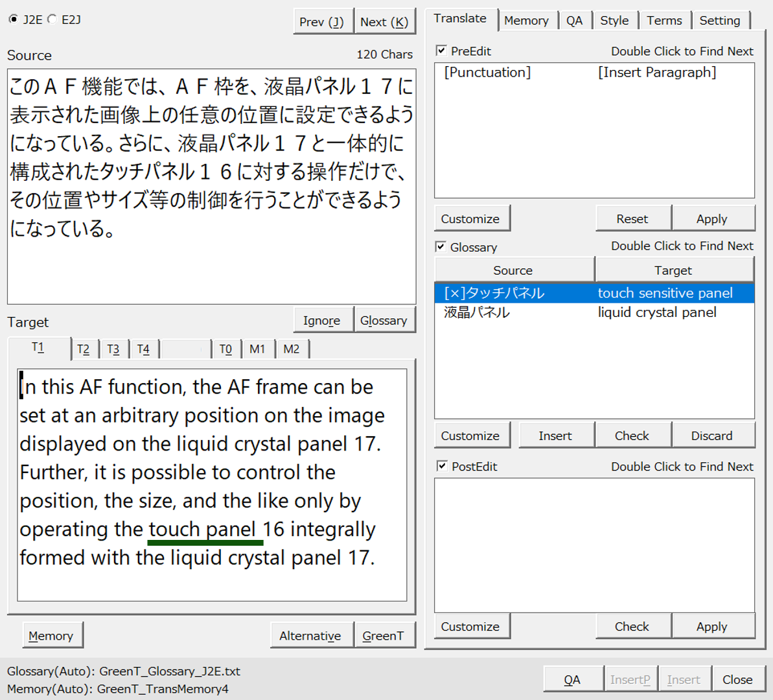Select the T2 target tab
Screen dimensions: 773x700
pos(84,349)
